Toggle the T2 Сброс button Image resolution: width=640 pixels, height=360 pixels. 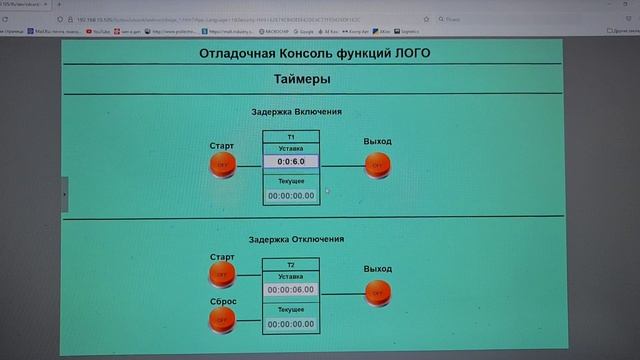point(222,320)
